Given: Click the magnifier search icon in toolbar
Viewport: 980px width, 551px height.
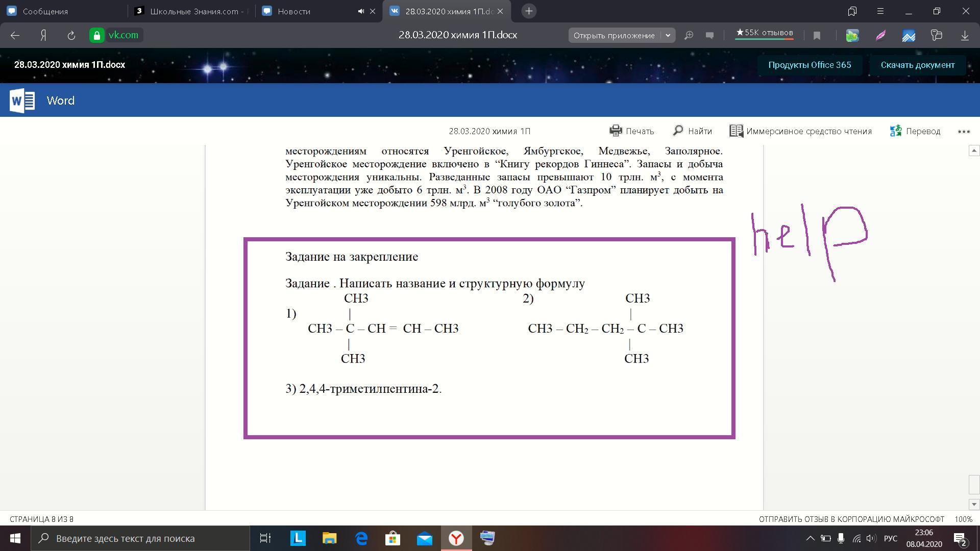Looking at the screenshot, I should (689, 35).
